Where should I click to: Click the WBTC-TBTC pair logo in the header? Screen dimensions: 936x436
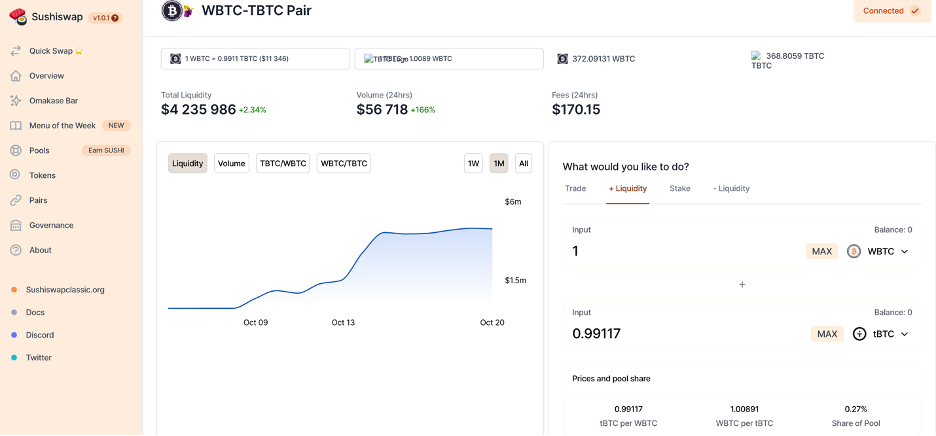pyautogui.click(x=178, y=11)
